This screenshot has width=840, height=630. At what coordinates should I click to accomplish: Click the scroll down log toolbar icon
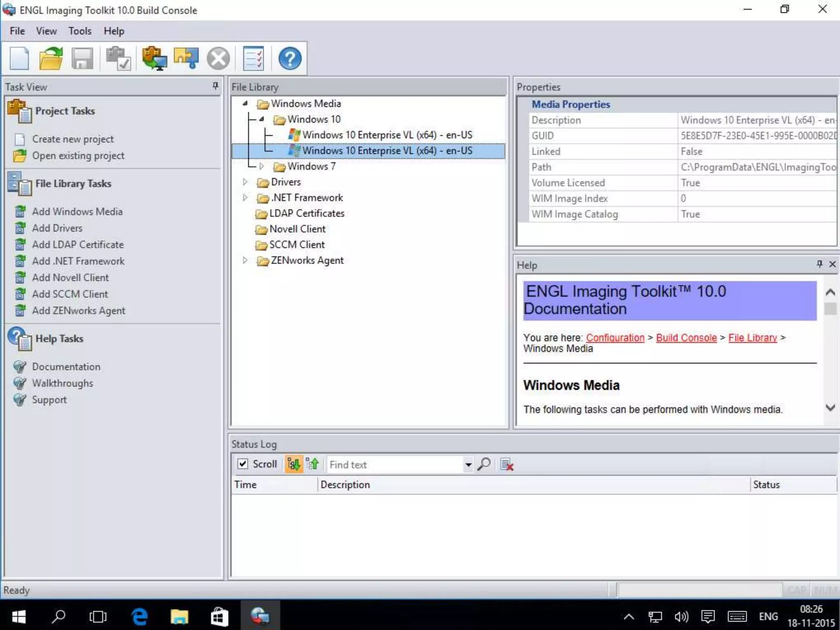pyautogui.click(x=294, y=464)
